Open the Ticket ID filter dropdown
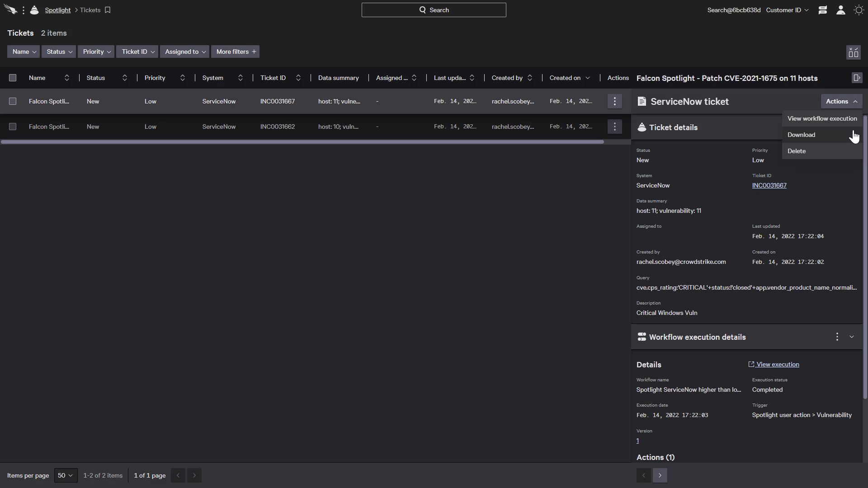868x488 pixels. click(137, 52)
